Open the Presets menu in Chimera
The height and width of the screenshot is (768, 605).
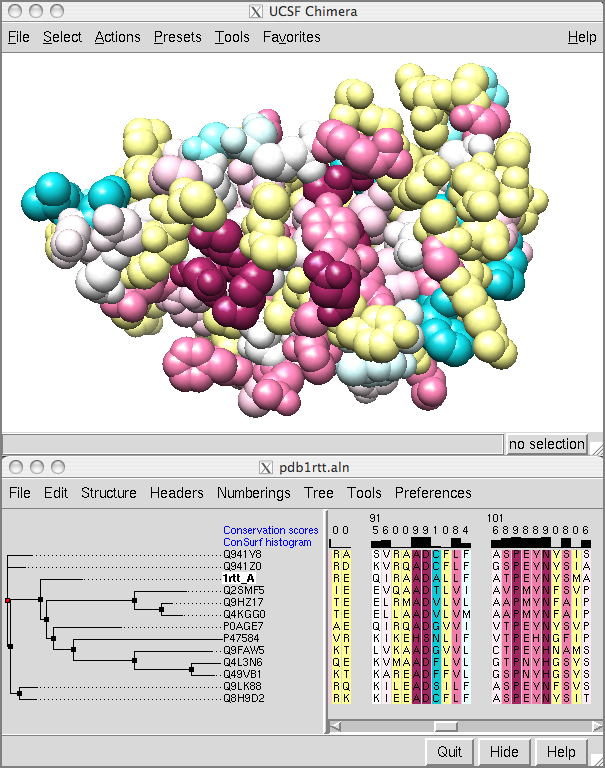(177, 37)
